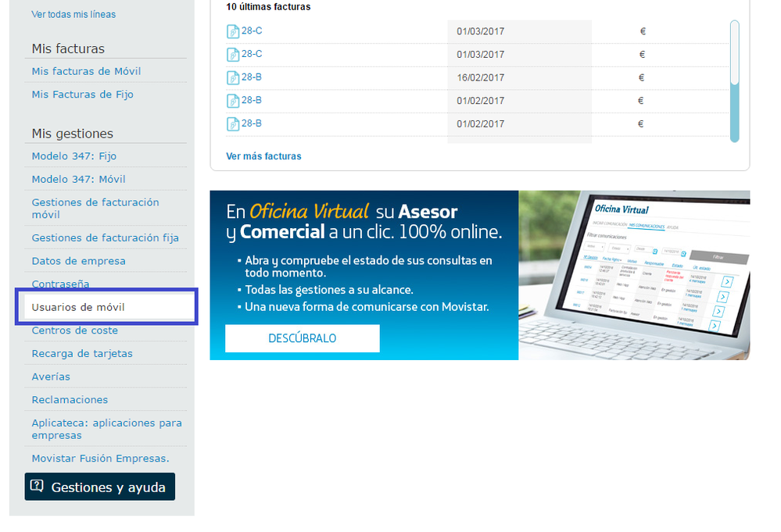Viewport: 781px width, 532px height.
Task: Select Modelo 347: Fijo in sidebar
Action: pos(73,156)
